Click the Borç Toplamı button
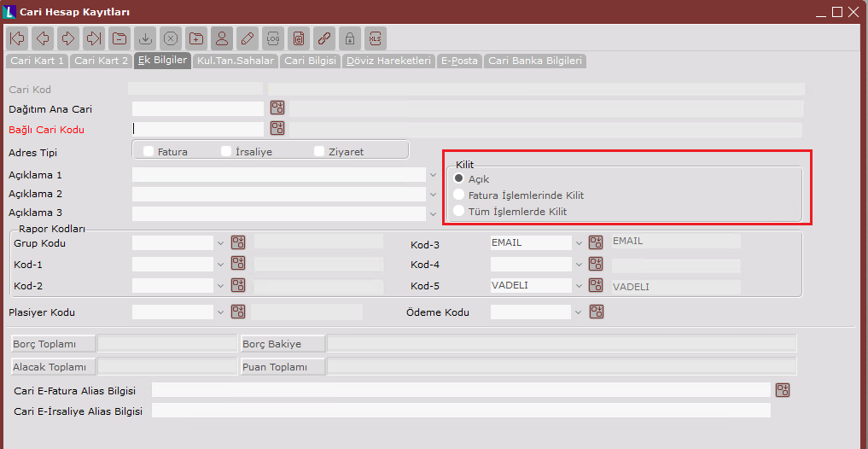Viewport: 868px width, 449px height. click(53, 344)
